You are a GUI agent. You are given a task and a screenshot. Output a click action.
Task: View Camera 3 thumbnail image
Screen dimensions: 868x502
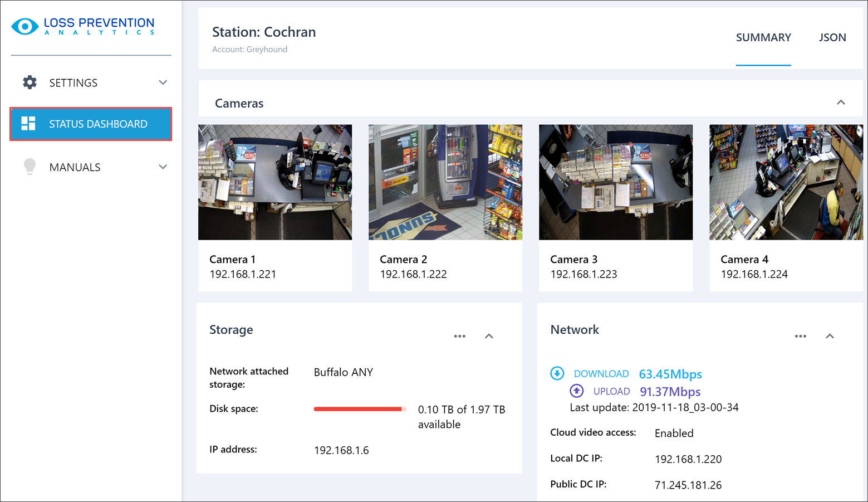pos(616,182)
